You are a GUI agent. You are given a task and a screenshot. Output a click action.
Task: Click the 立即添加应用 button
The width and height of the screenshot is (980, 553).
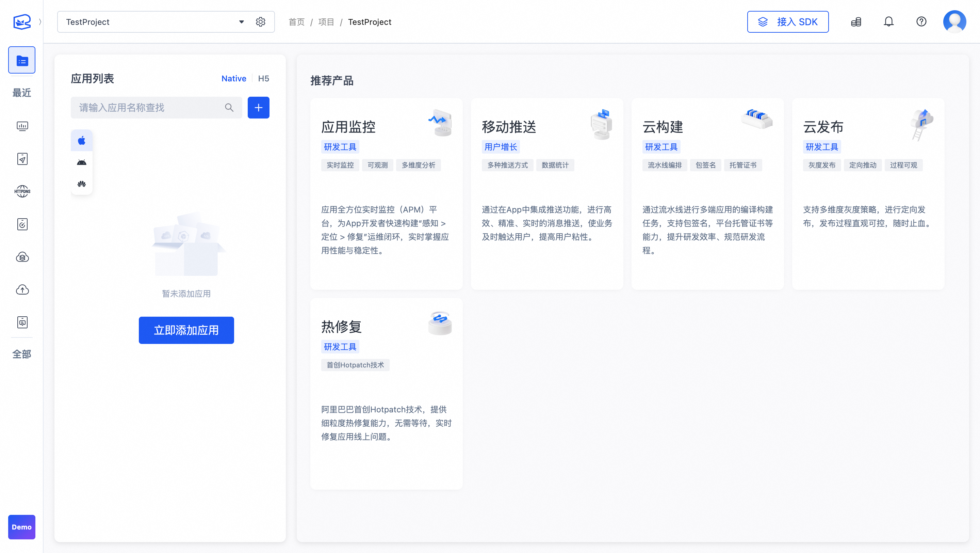point(186,330)
